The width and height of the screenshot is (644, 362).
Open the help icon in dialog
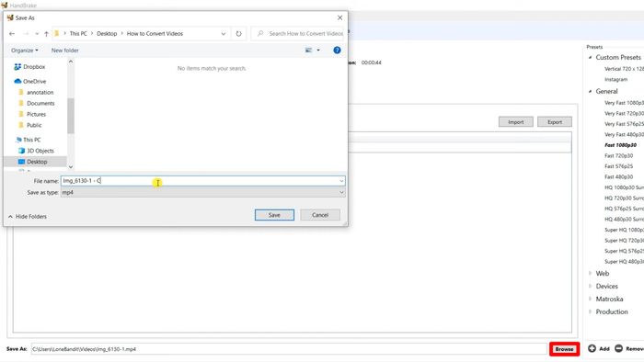(337, 50)
